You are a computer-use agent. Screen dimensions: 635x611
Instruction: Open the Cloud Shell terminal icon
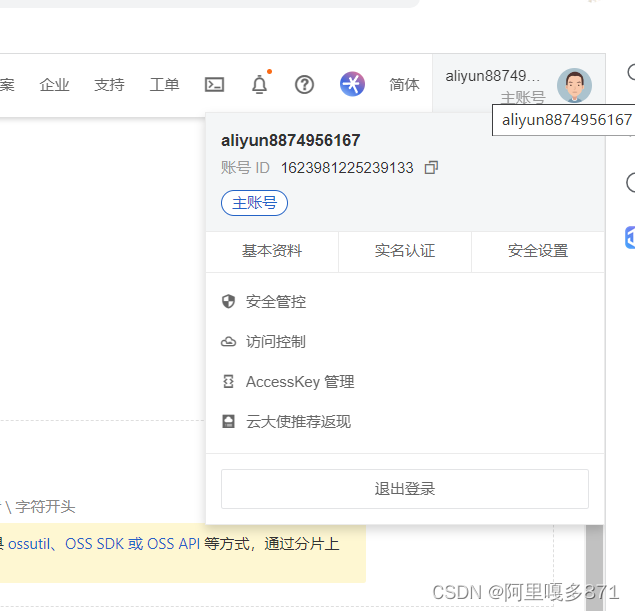pyautogui.click(x=214, y=85)
